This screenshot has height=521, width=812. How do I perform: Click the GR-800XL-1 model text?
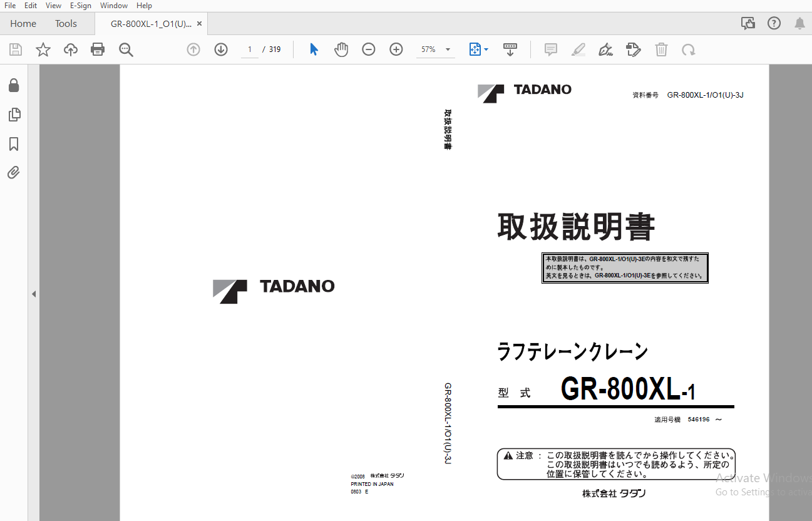pos(628,389)
